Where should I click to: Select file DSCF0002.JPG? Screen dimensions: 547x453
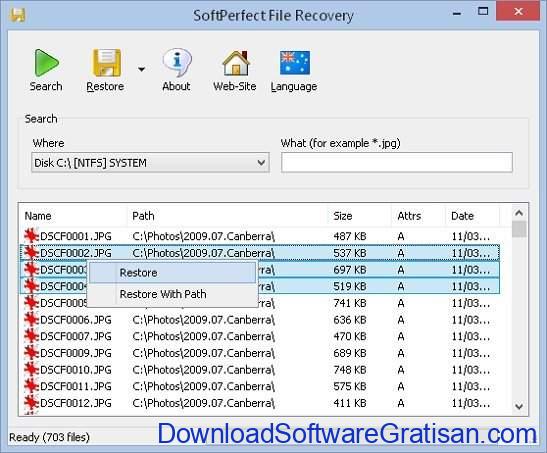pyautogui.click(x=76, y=253)
